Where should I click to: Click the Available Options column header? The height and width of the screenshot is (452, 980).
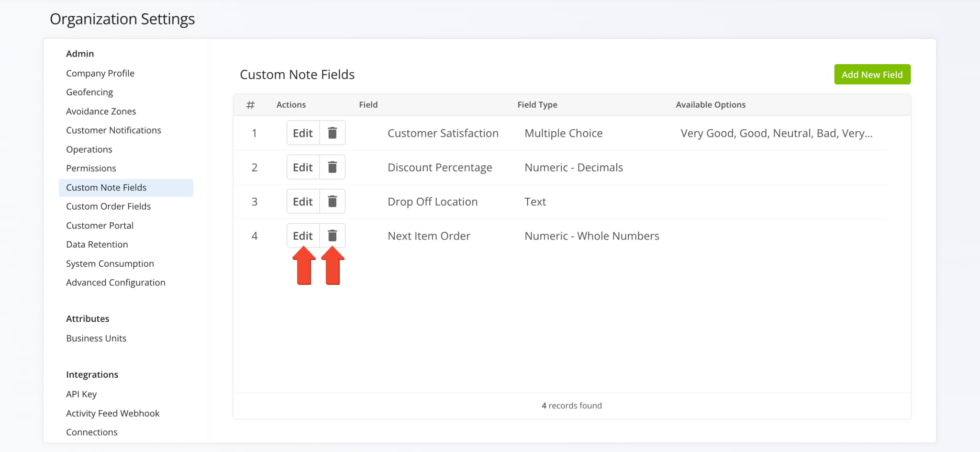tap(711, 104)
